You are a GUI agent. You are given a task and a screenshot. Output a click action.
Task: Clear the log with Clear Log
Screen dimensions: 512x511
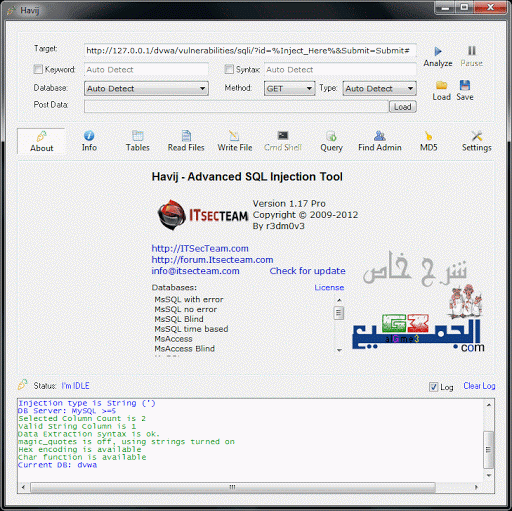(x=479, y=386)
